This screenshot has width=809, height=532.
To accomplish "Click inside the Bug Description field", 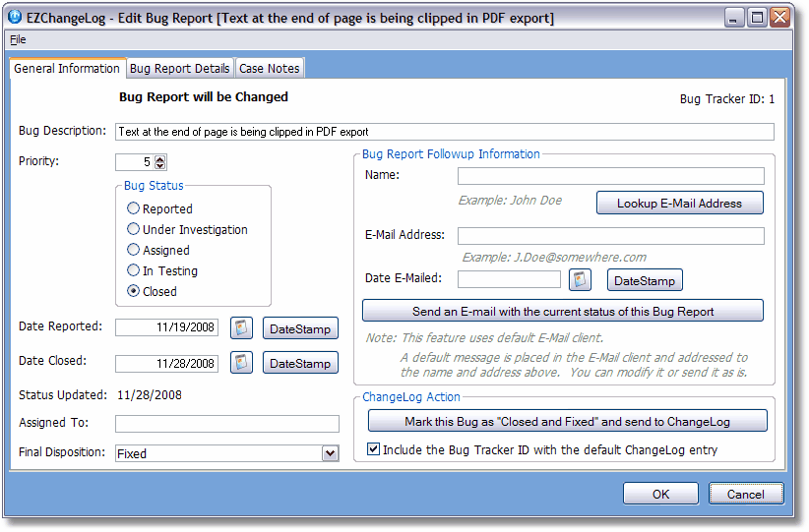I will tap(444, 131).
